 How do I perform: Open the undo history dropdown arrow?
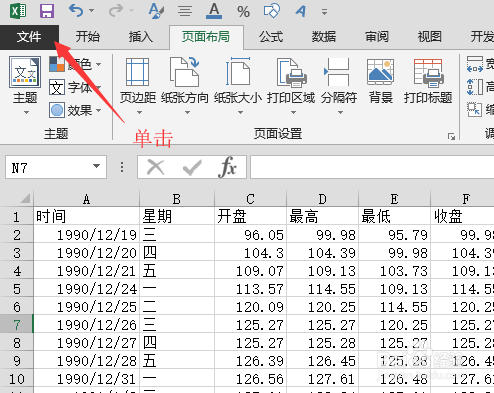(x=92, y=11)
